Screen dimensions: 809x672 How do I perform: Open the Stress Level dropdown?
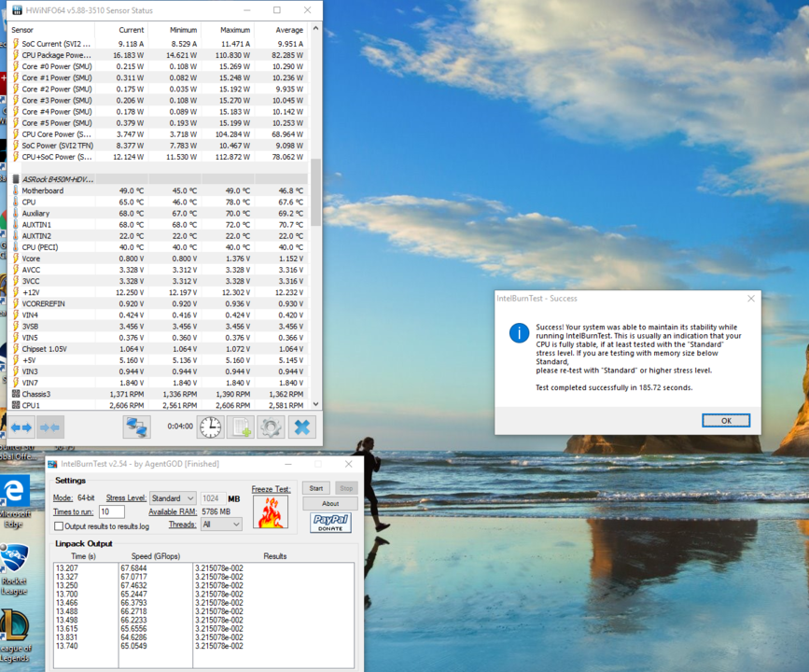(173, 498)
